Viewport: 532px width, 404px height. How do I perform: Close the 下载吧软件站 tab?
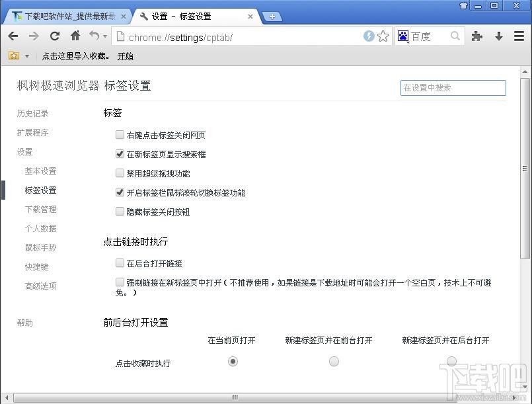124,17
